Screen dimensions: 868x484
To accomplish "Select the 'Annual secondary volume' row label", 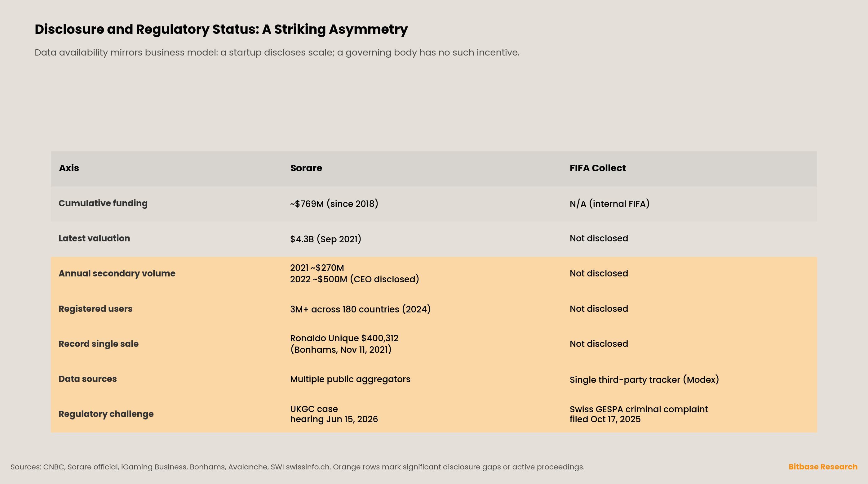I will pyautogui.click(x=117, y=274).
